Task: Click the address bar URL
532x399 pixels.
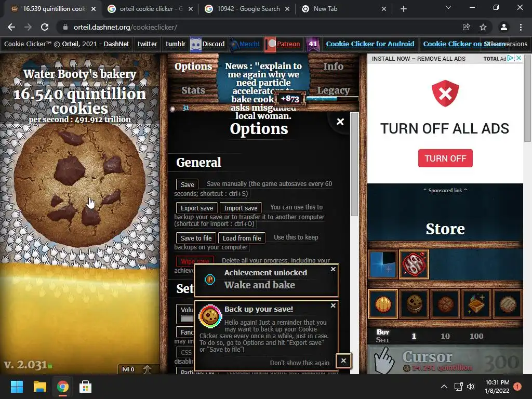Action: [x=125, y=27]
